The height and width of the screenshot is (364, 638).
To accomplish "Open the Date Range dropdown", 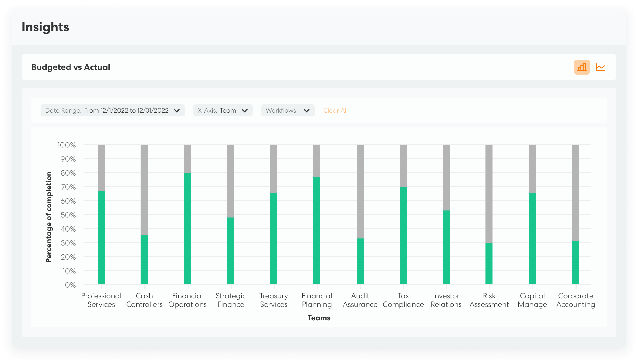I will point(113,110).
